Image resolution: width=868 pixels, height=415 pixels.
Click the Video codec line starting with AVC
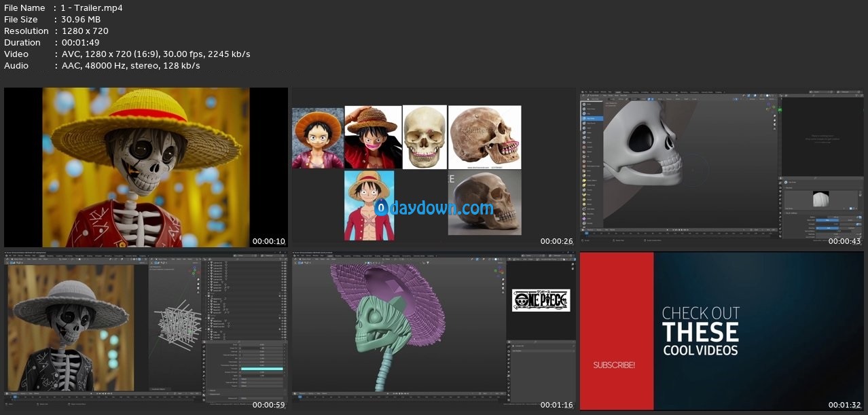(x=156, y=54)
